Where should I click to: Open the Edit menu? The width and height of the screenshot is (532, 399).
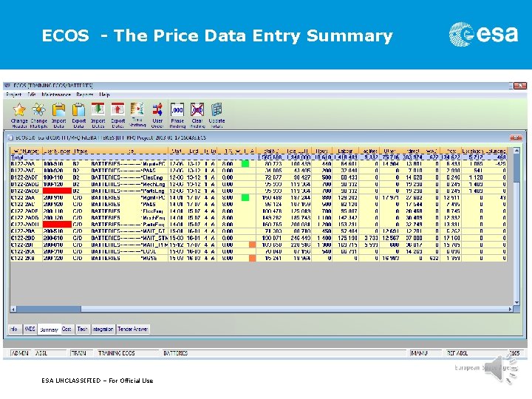(32, 95)
